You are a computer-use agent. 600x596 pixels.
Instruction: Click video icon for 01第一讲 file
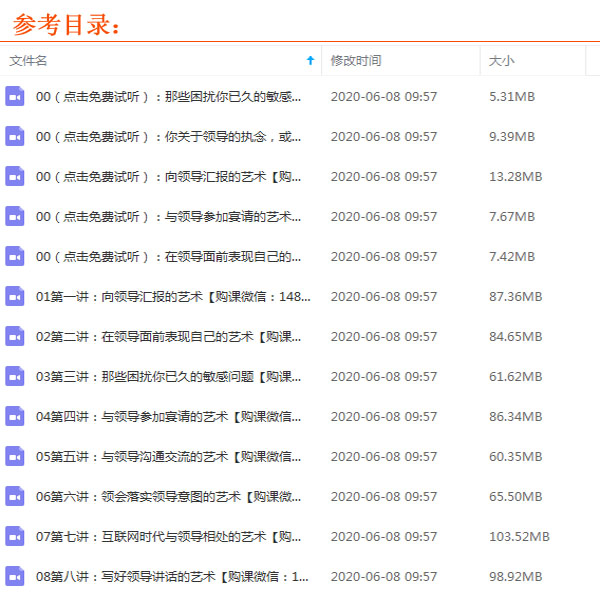pos(14,296)
